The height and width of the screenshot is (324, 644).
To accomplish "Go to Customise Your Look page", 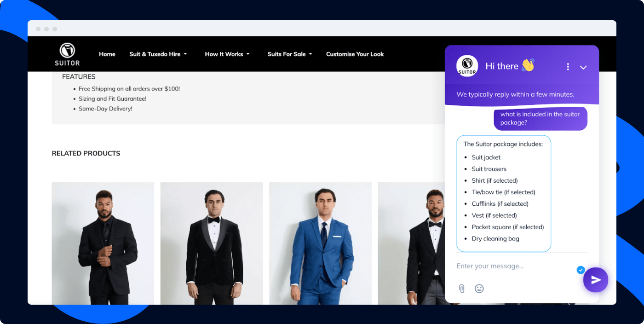I will pyautogui.click(x=355, y=54).
